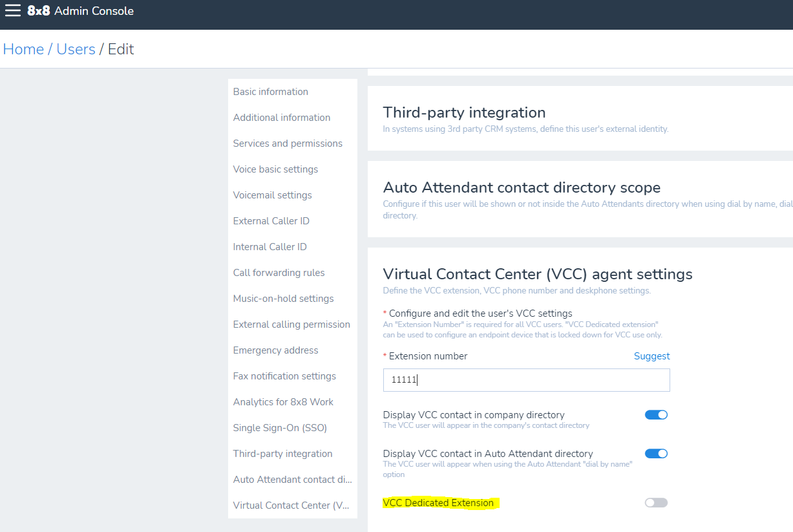Disable Display VCC contact in Auto Attendant directory

[x=656, y=454]
